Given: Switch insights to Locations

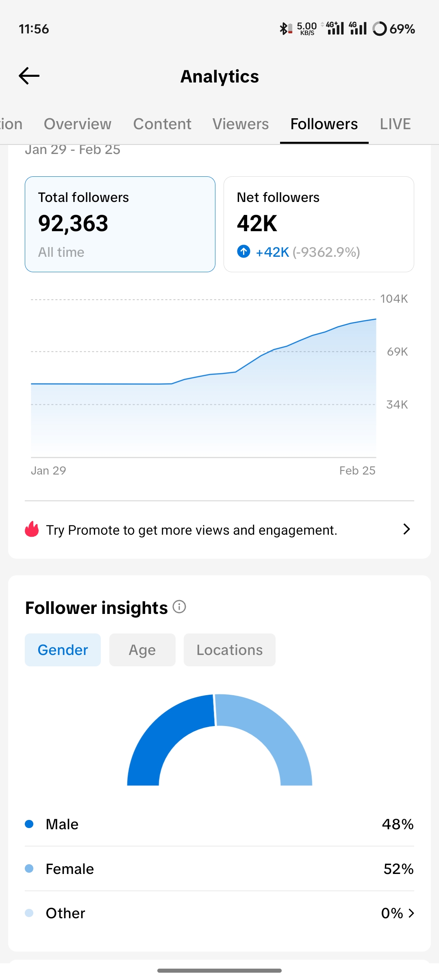Looking at the screenshot, I should (x=229, y=650).
